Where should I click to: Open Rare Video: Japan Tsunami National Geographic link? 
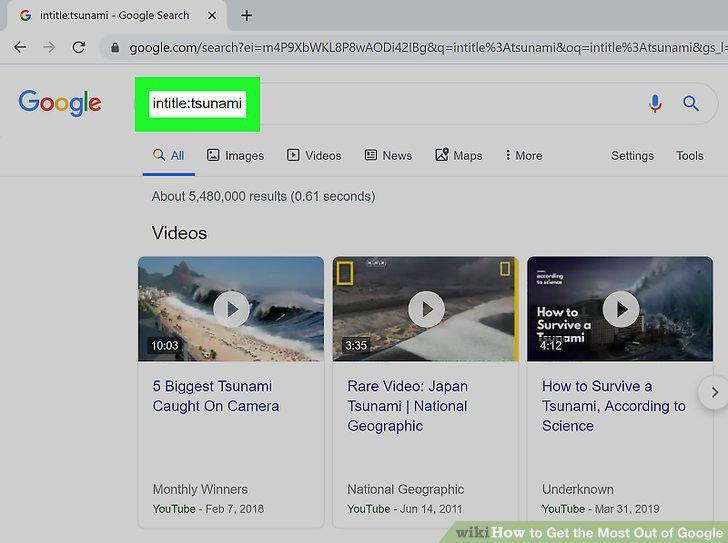[x=408, y=406]
